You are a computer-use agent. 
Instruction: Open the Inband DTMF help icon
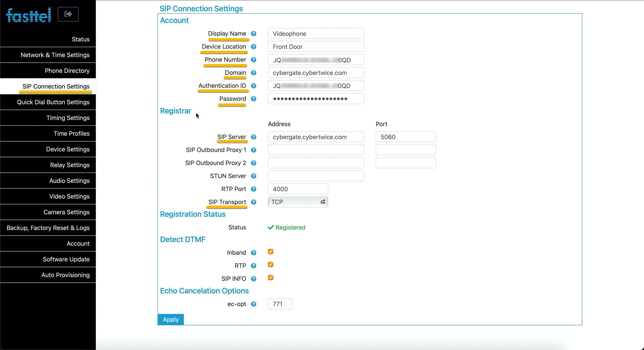pyautogui.click(x=254, y=253)
